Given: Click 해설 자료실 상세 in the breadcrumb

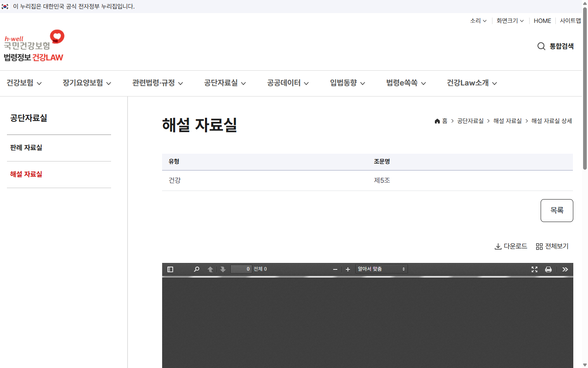Looking at the screenshot, I should 552,121.
